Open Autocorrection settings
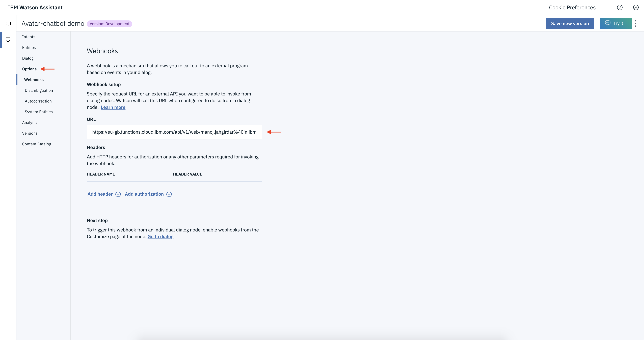 click(38, 101)
